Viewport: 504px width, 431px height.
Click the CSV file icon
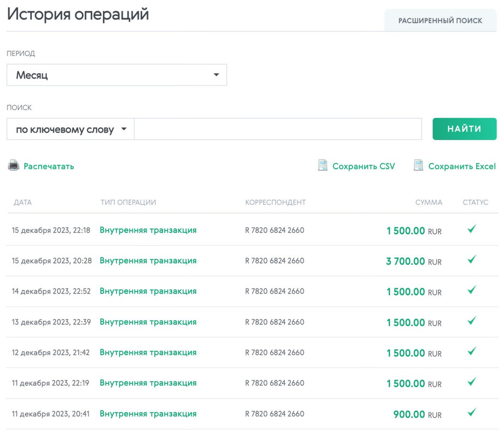[x=323, y=165]
